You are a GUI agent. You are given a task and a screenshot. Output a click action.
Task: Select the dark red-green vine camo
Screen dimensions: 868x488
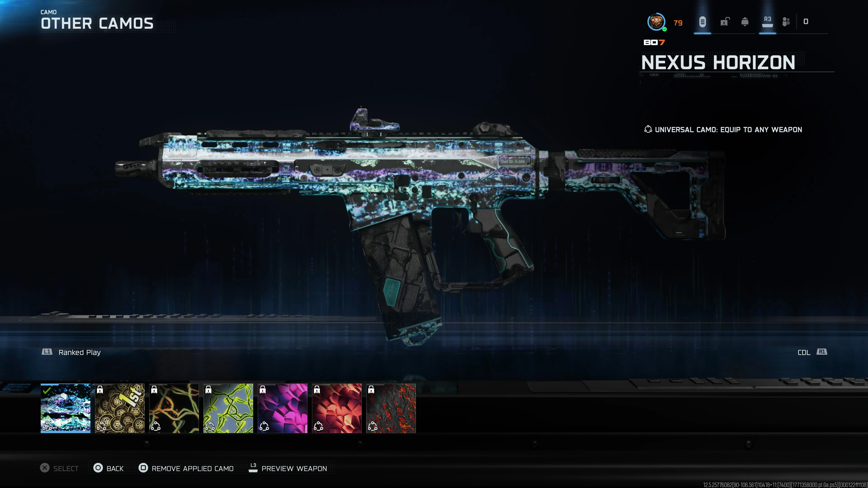[174, 408]
